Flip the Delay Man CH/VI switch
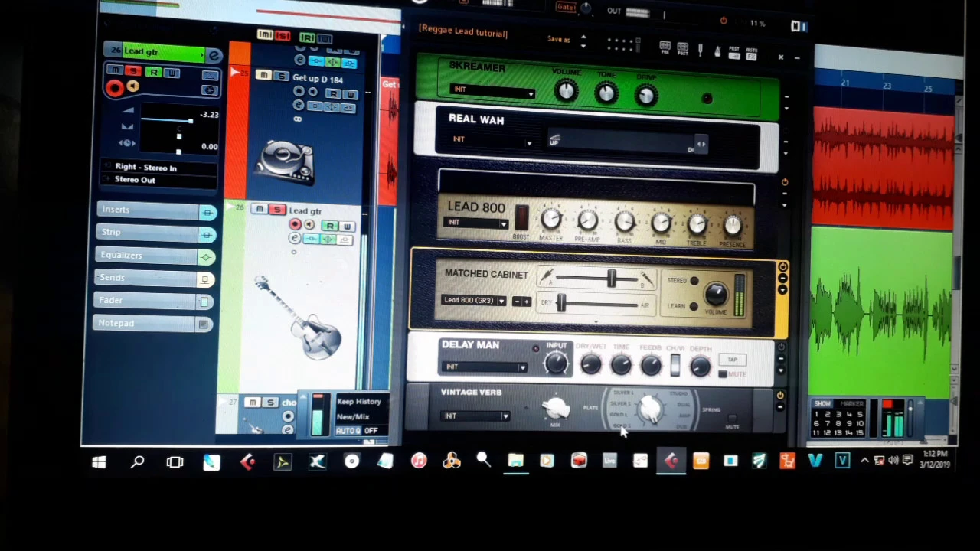The width and height of the screenshot is (980, 551). 675,365
